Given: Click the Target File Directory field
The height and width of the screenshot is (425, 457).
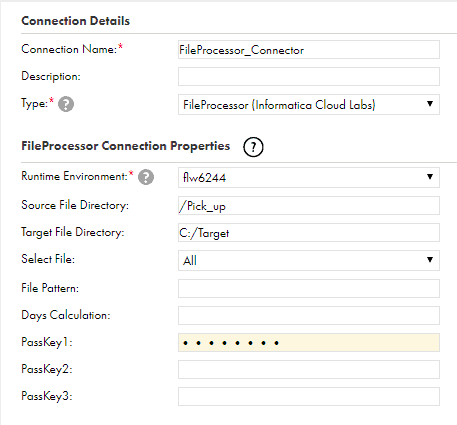Looking at the screenshot, I should pyautogui.click(x=309, y=232).
